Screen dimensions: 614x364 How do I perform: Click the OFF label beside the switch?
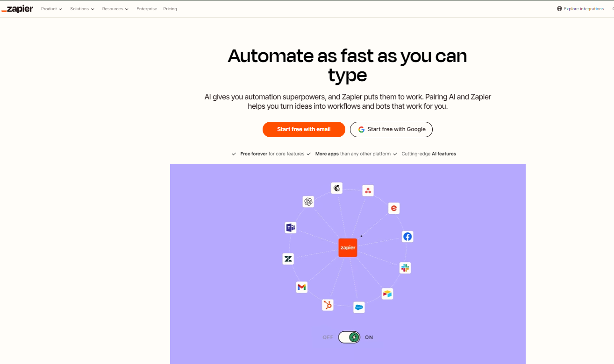tap(328, 337)
